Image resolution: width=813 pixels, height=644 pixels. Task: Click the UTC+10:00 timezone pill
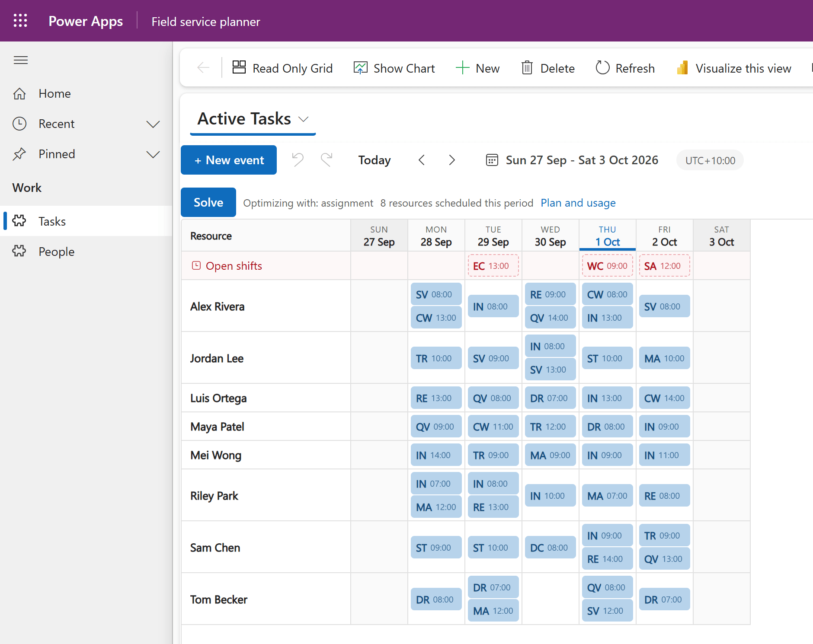[710, 160]
